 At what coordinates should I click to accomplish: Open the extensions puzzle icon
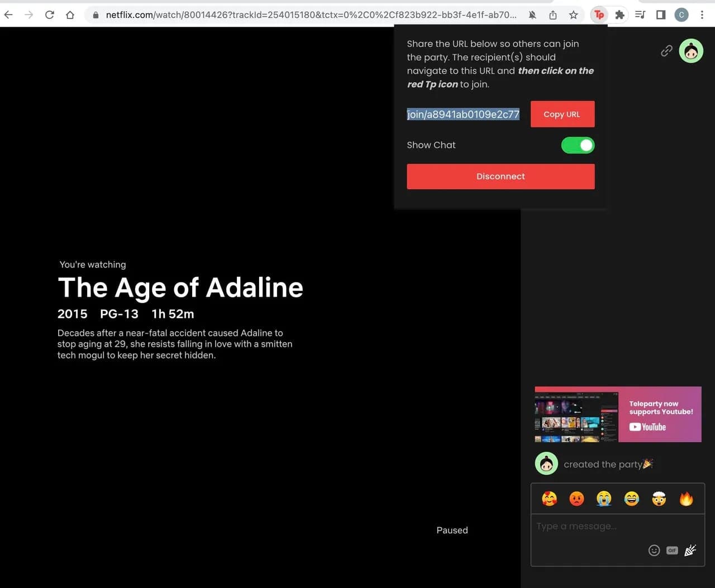[x=619, y=15]
